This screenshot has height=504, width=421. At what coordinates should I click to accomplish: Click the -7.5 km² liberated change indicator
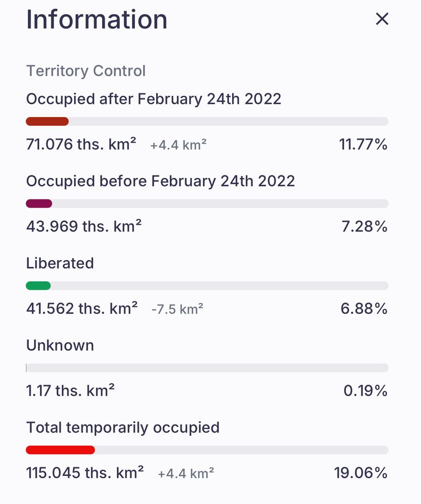pyautogui.click(x=177, y=309)
